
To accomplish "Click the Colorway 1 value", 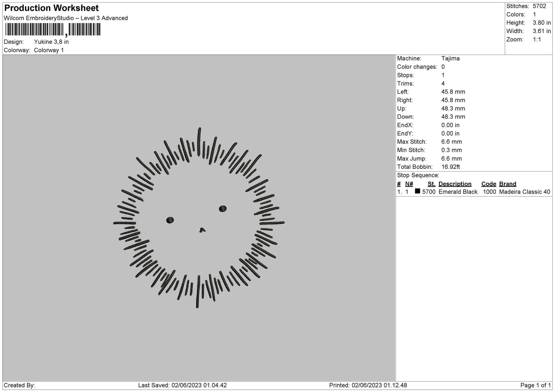I will 49,50.
